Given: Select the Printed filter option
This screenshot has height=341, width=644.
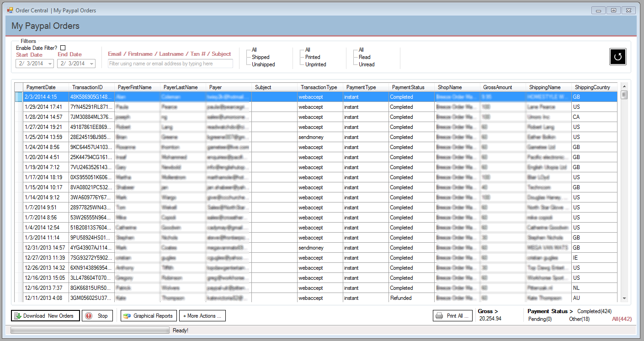Looking at the screenshot, I should pos(313,57).
